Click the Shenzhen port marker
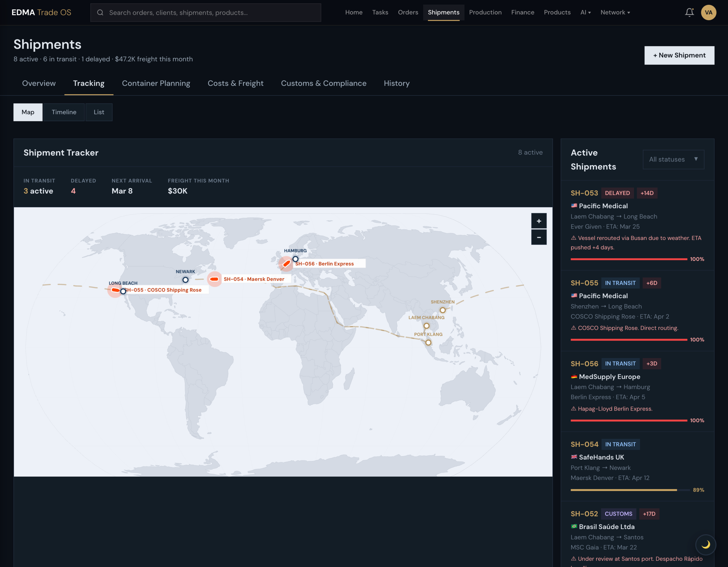 pos(442,310)
